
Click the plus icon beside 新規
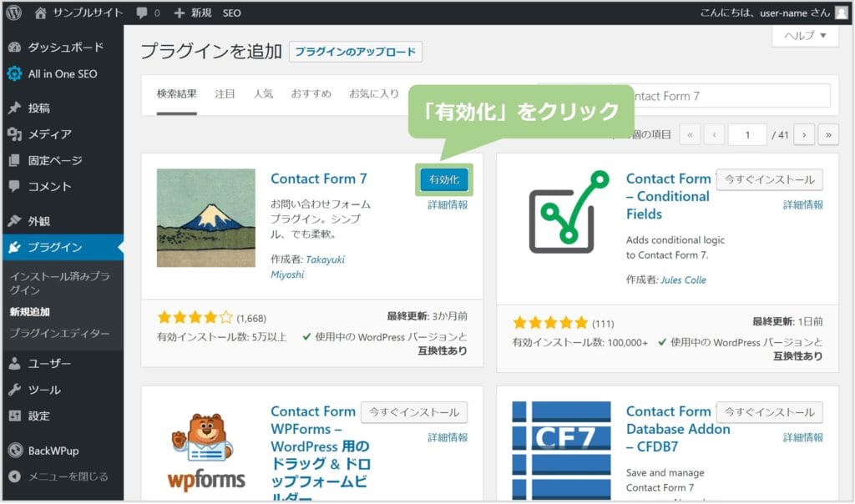[180, 13]
